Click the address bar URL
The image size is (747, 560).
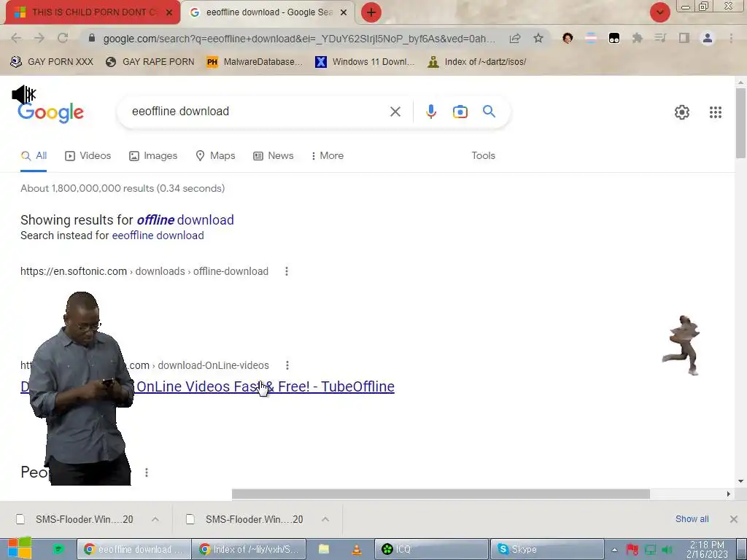click(299, 39)
